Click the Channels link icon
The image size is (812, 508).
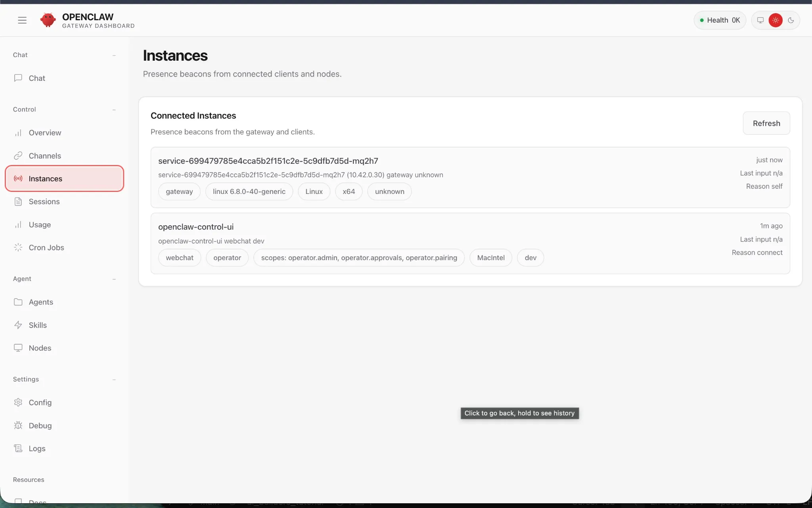pos(18,156)
